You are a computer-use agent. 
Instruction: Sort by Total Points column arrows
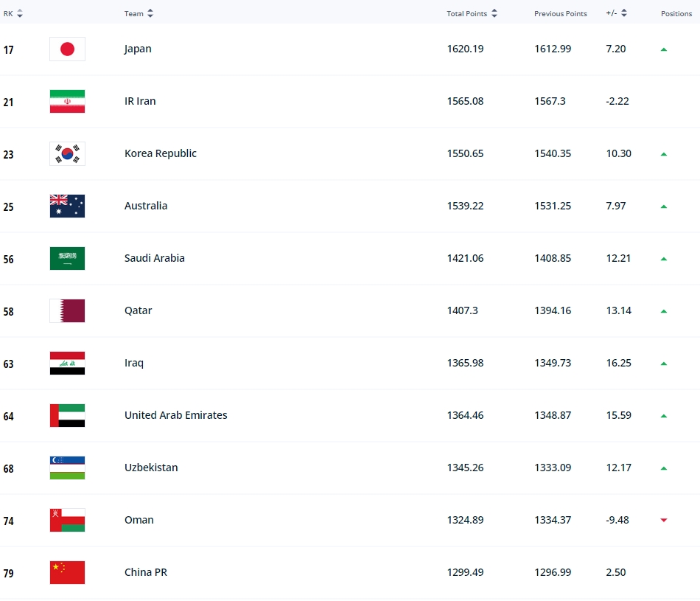click(x=494, y=13)
